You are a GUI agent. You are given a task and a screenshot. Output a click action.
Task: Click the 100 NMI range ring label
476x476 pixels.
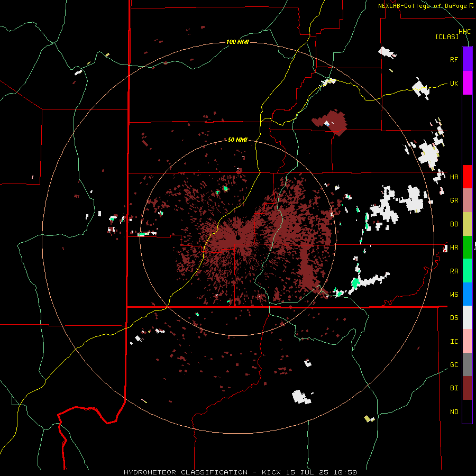237,42
